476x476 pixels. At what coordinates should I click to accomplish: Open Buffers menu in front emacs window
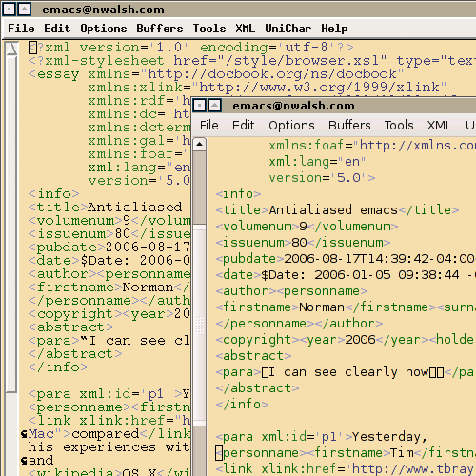click(x=349, y=126)
